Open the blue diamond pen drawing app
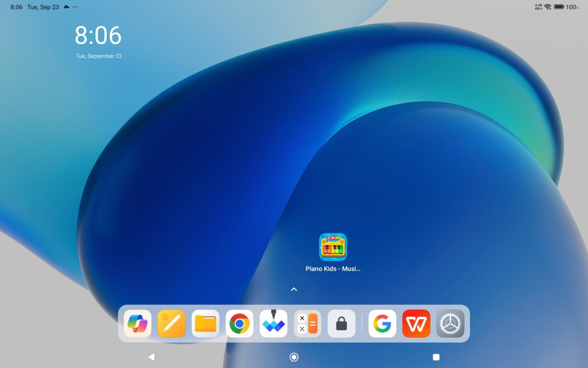588x368 pixels. click(x=273, y=324)
